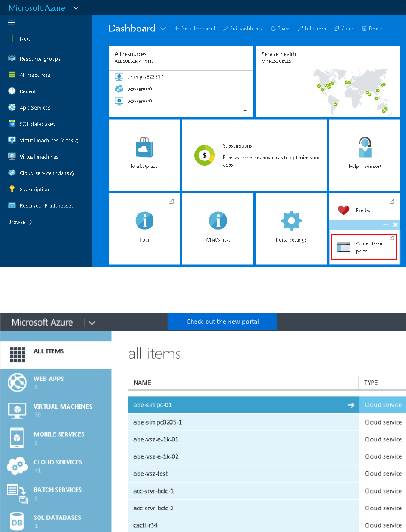Open the Tour info tile
The image size is (406, 532).
click(144, 228)
